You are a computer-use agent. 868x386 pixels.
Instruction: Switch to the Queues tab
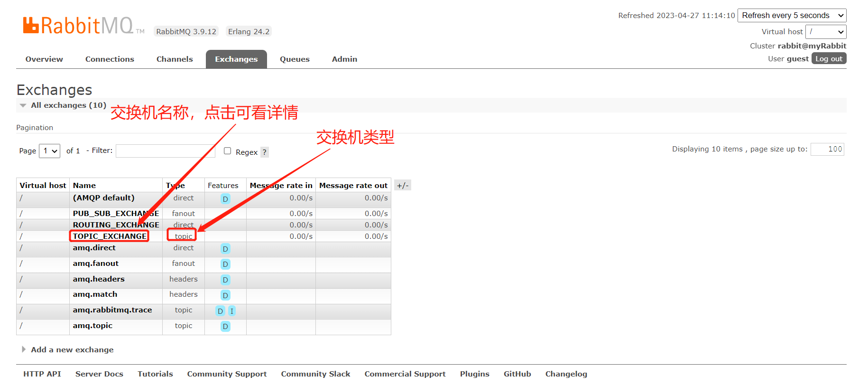295,59
